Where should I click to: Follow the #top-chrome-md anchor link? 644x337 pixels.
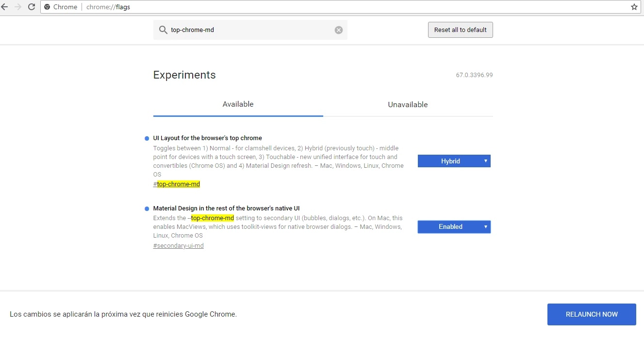pyautogui.click(x=177, y=184)
